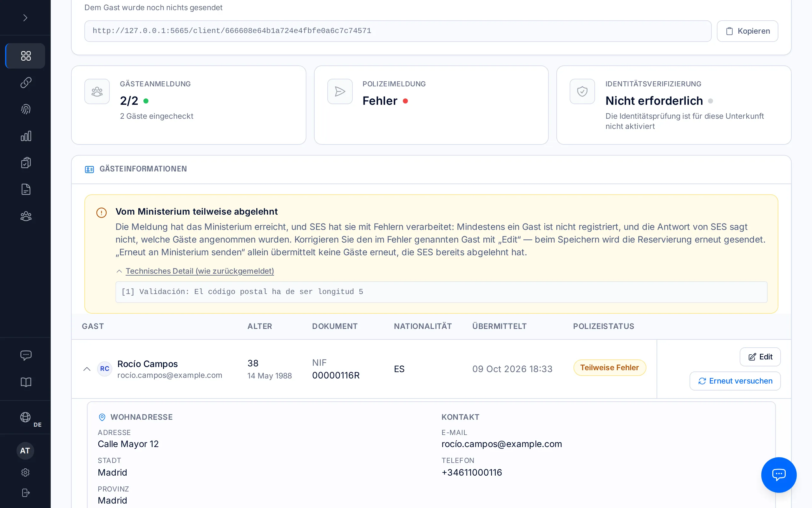
Task: Click the Polizeimeldung send icon
Action: (340, 91)
